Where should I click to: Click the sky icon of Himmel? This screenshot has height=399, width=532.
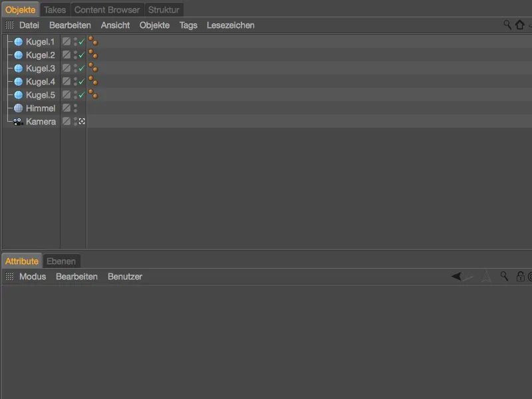(x=19, y=108)
